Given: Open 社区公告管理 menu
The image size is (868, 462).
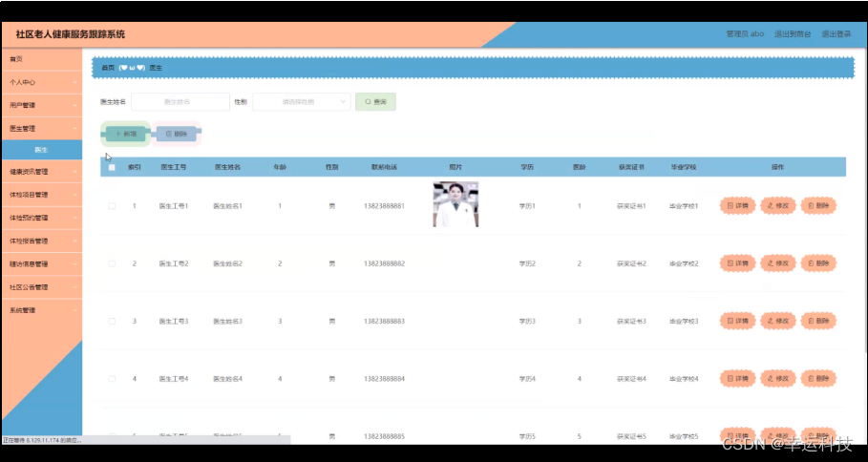Looking at the screenshot, I should click(x=41, y=287).
